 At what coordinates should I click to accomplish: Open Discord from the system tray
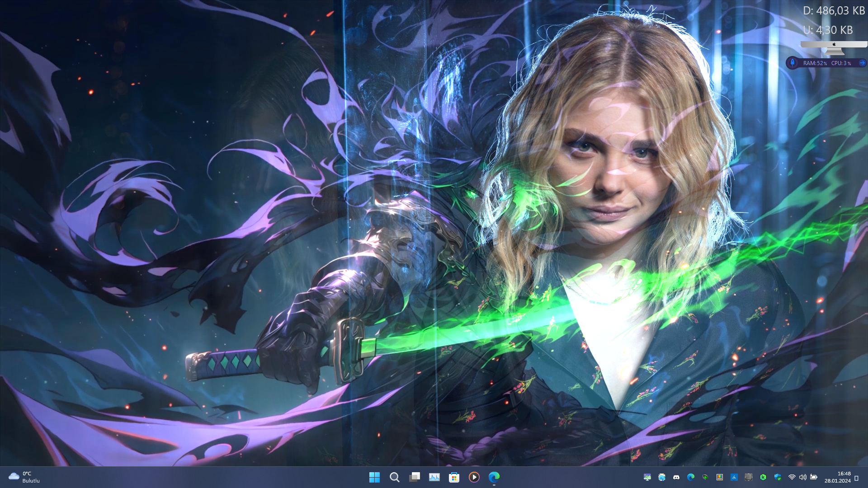pos(676,477)
